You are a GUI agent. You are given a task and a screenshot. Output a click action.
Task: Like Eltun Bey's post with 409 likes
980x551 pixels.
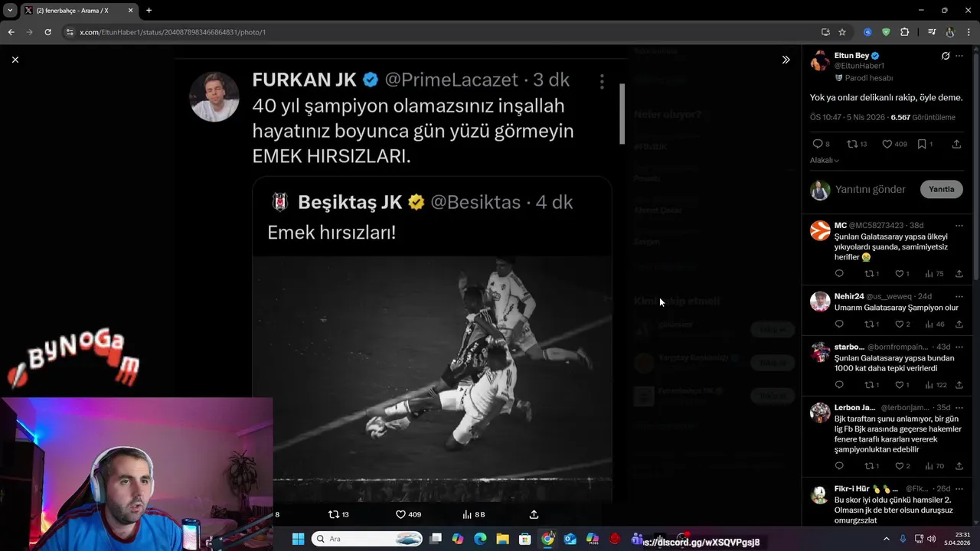(x=887, y=144)
